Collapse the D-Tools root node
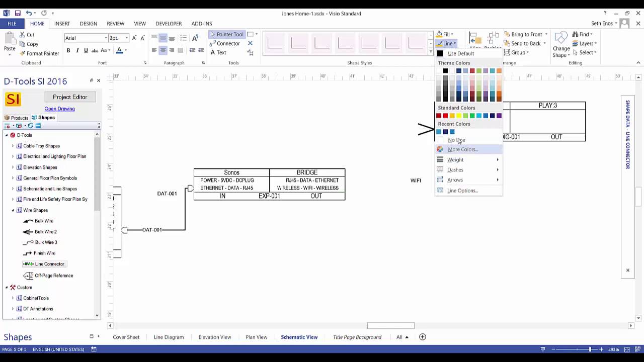 point(7,135)
